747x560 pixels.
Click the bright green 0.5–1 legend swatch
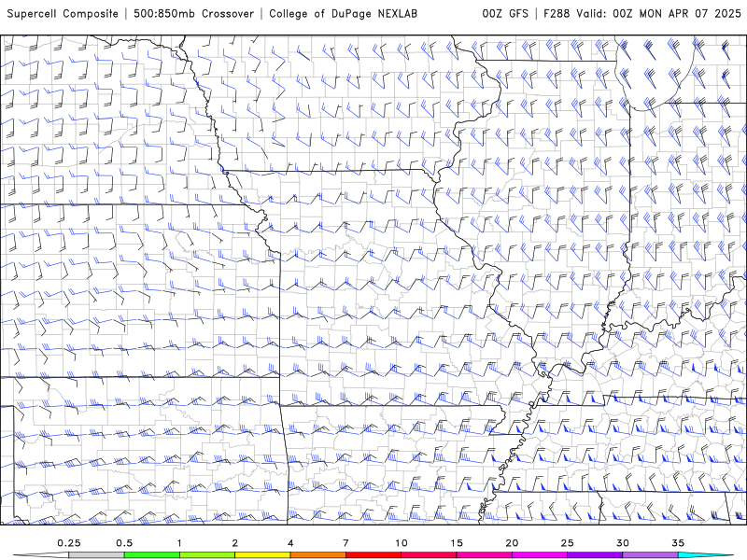[152, 555]
